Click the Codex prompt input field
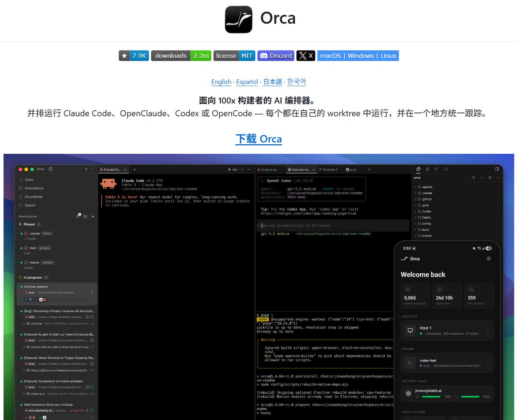This screenshot has width=517, height=420. 333,225
